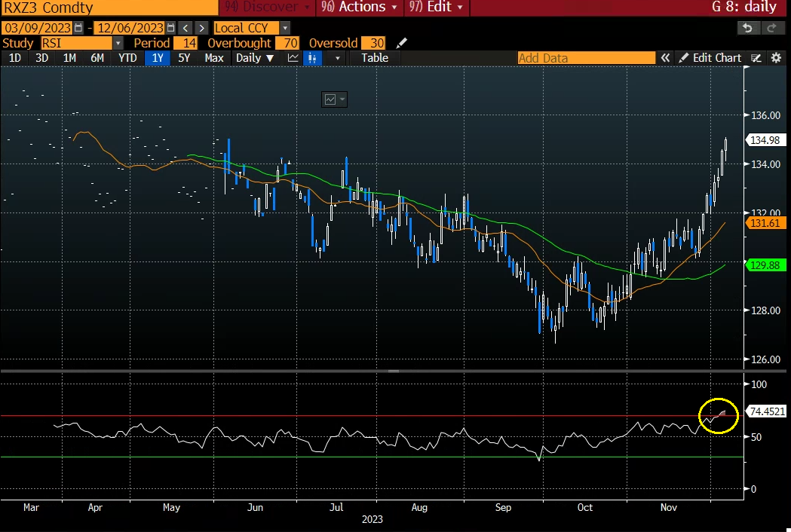Collapse toolbar with the double chevron
Screen dimensions: 791x532
coord(665,58)
